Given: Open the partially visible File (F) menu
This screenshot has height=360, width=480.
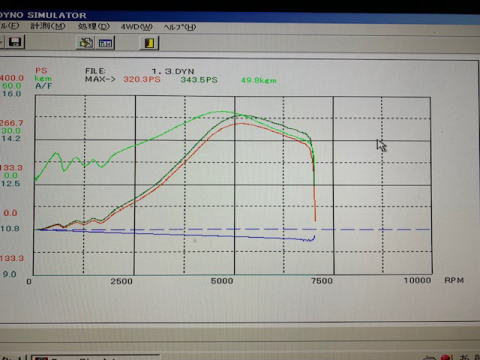Looking at the screenshot, I should pyautogui.click(x=9, y=25).
